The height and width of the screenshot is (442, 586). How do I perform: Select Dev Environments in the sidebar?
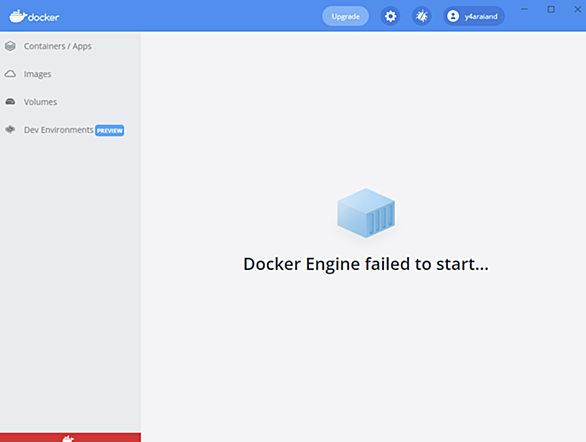coord(71,130)
